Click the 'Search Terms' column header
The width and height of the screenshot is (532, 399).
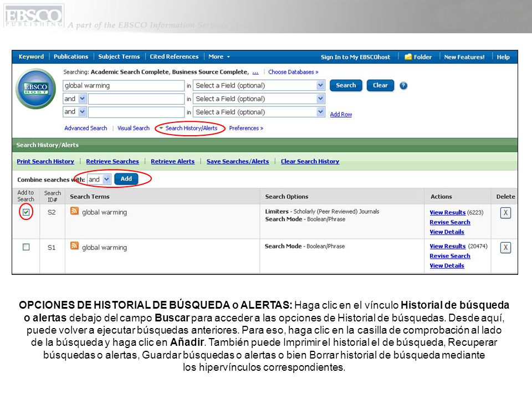(x=90, y=196)
